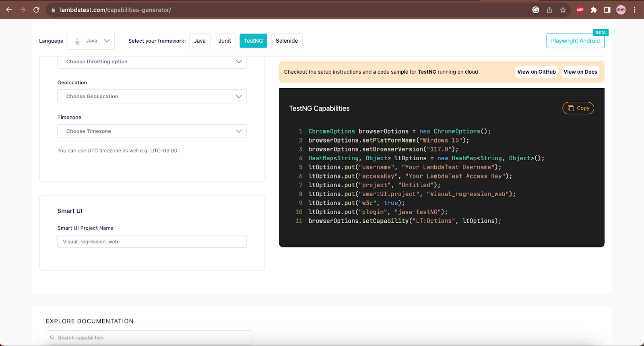Click the Smart UI Project Name field
This screenshot has width=644, height=346.
(152, 241)
